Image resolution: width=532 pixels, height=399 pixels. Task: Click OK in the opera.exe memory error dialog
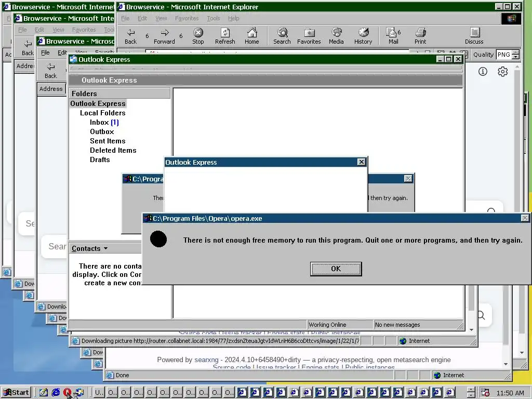click(336, 269)
